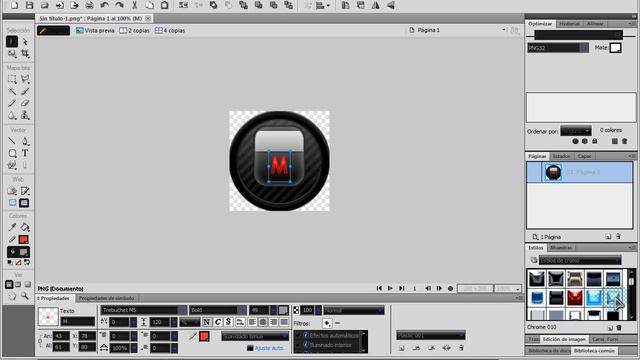Viewport: 640px width, 360px height.
Task: Click the Print icon in toolbar
Action: (x=89, y=5)
